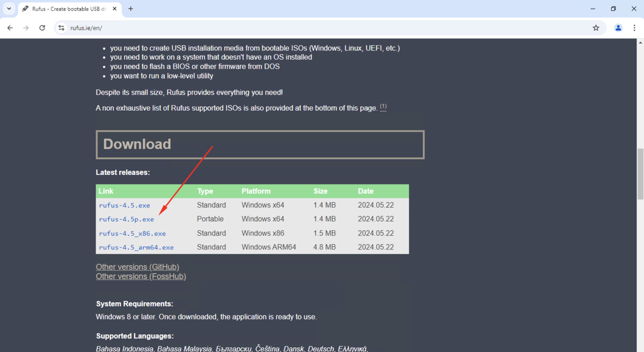Click the footnote (1) reference link

383,107
